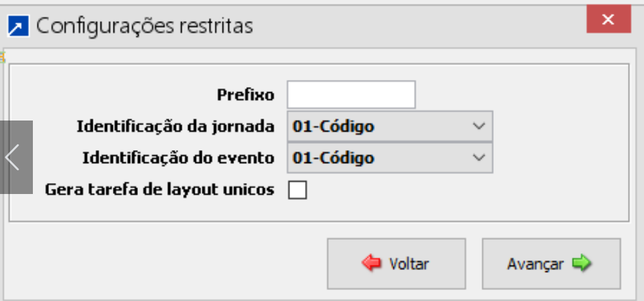Click the Identificação da jornada label
Image resolution: width=644 pixels, height=301 pixels.
click(175, 126)
